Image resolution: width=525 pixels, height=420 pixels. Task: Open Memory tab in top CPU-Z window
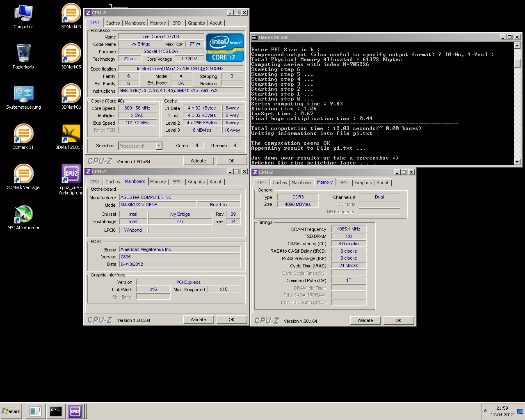[158, 23]
